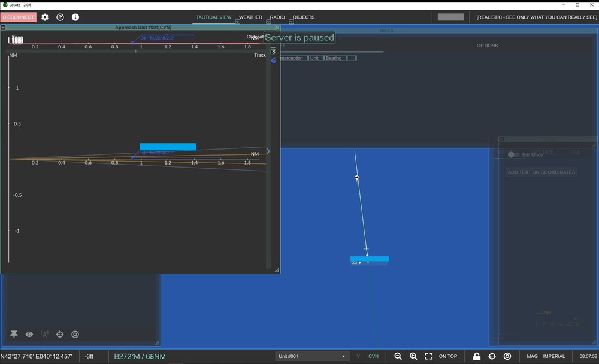Screen dimensions: 599x364
Task: Open settings with the gear icon
Action: [45, 17]
